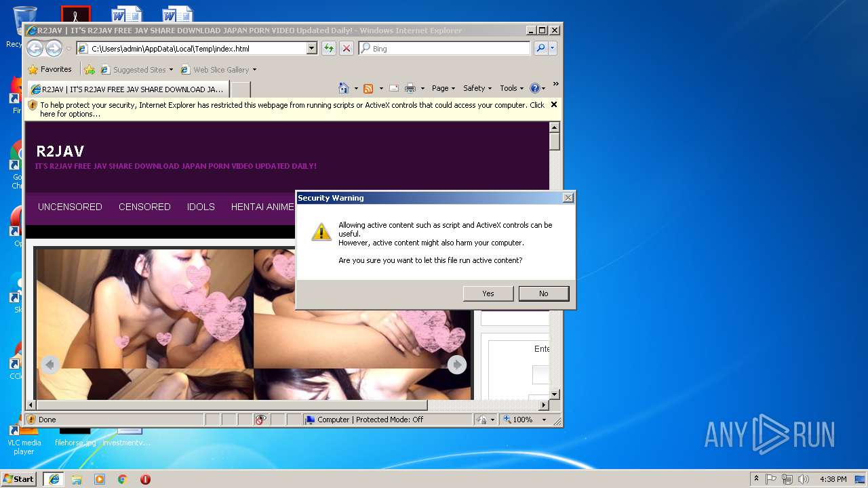Click the taskbar clock

coord(833,479)
